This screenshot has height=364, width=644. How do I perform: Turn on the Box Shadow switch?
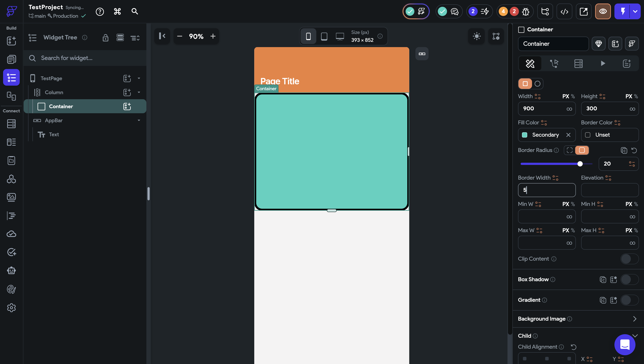(x=629, y=279)
